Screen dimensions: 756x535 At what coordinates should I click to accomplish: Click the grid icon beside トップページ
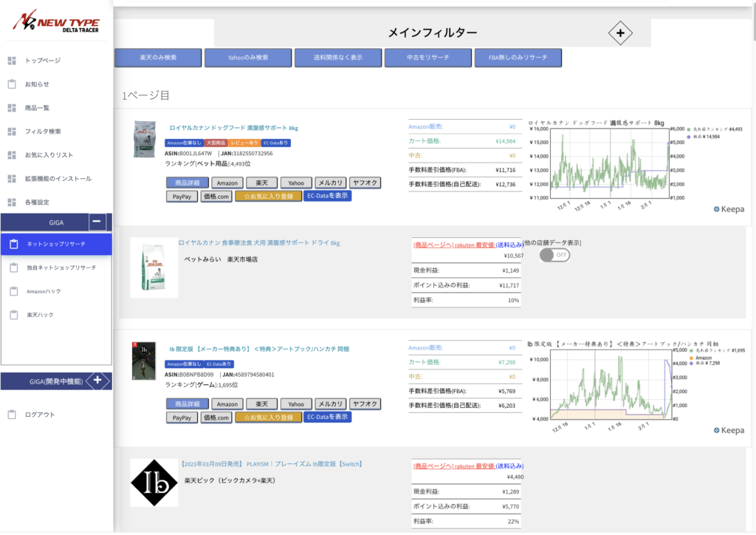coord(12,61)
